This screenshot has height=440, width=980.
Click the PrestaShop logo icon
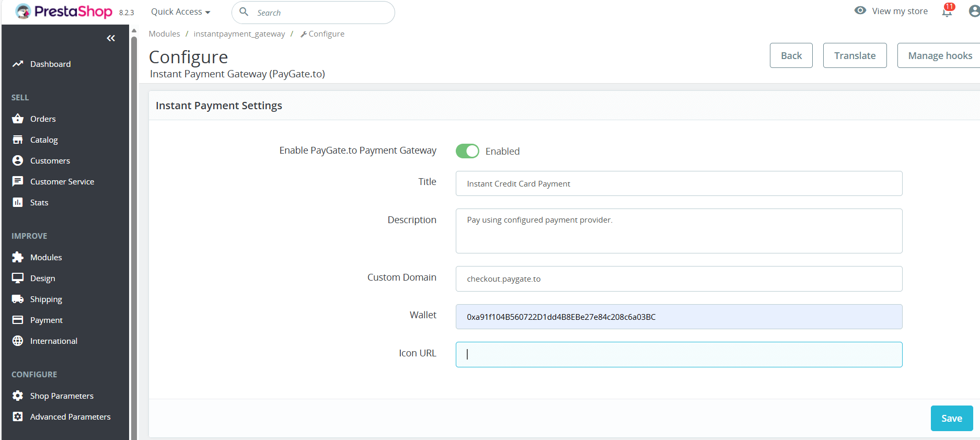pos(23,11)
